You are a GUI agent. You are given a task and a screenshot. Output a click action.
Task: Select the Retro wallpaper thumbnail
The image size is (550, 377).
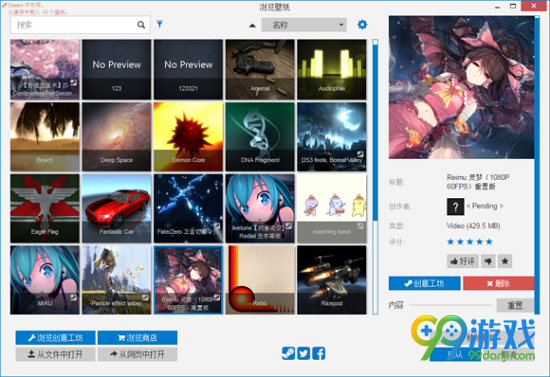(260, 280)
